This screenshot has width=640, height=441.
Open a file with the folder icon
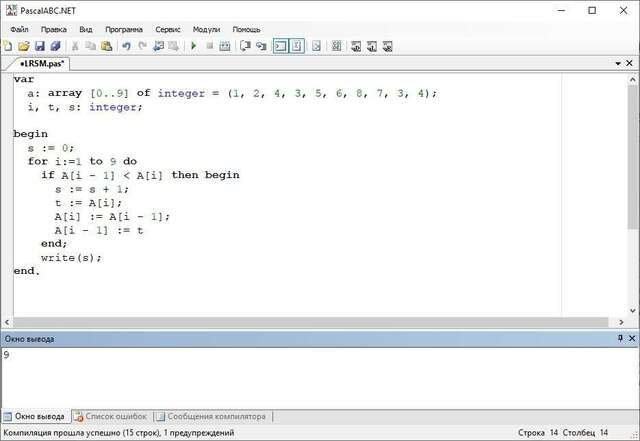click(24, 46)
